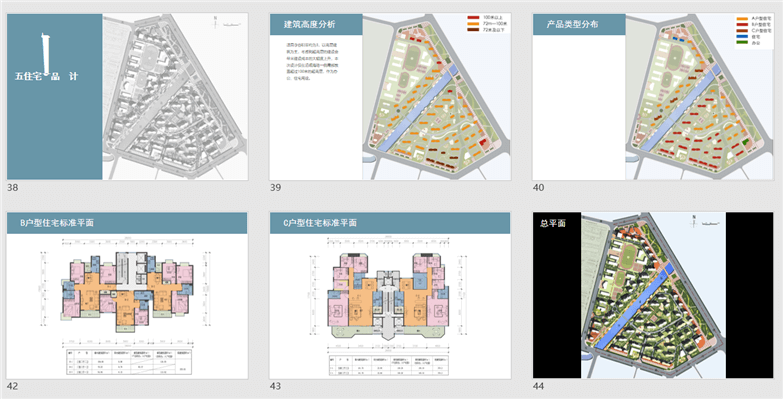This screenshot has height=399, width=783.
Task: Select the C户型住宅标准平面 slide thumbnail
Action: 390,295
